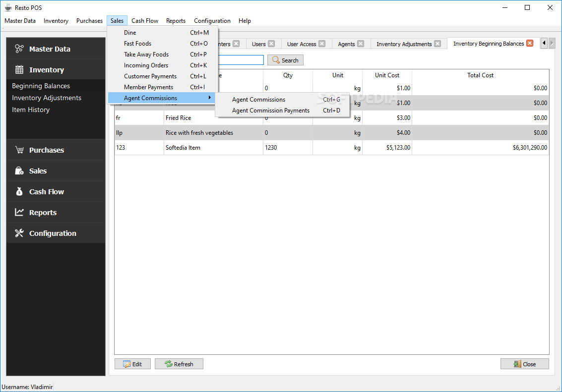The image size is (562, 392).
Task: Expand the Agent Commissions submenu item
Action: 161,98
